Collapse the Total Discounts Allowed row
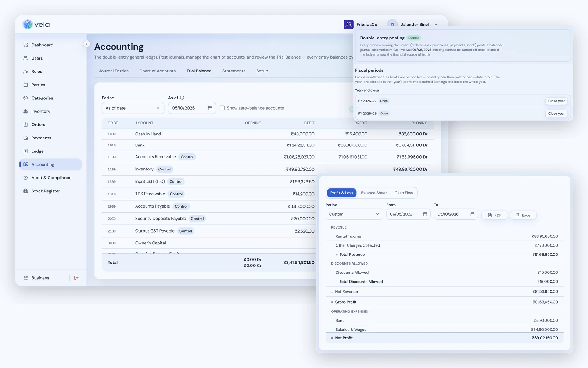 click(337, 282)
